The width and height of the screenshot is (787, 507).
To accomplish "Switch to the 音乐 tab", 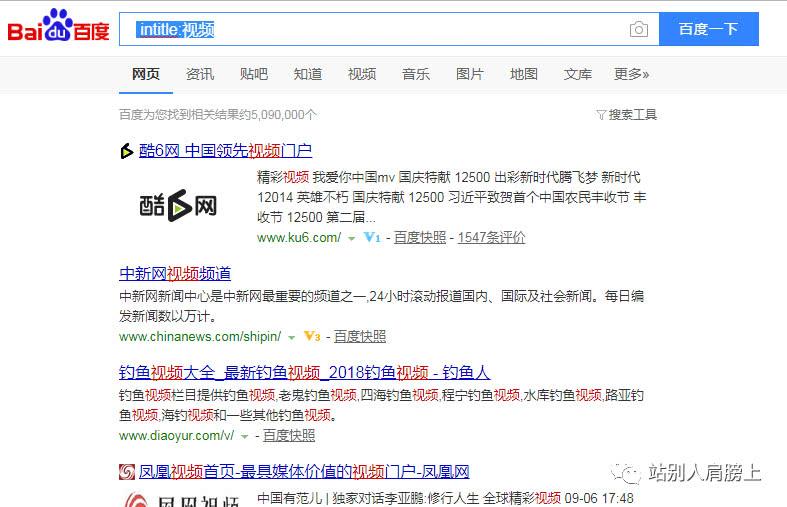I will point(416,74).
